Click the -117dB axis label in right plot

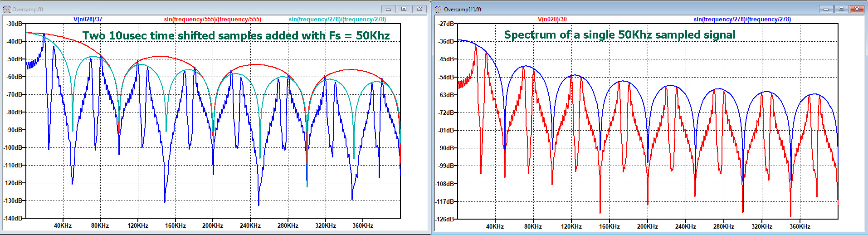(x=445, y=201)
